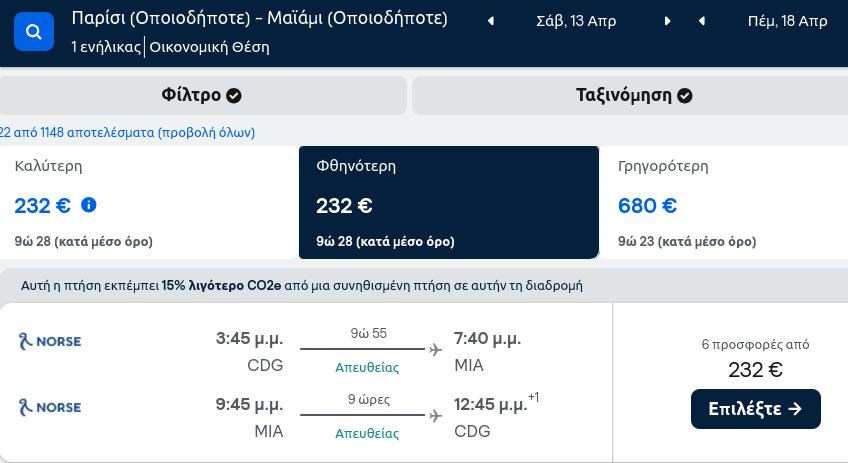848x463 pixels.
Task: Click the προβολή όλων results link
Action: (x=207, y=133)
